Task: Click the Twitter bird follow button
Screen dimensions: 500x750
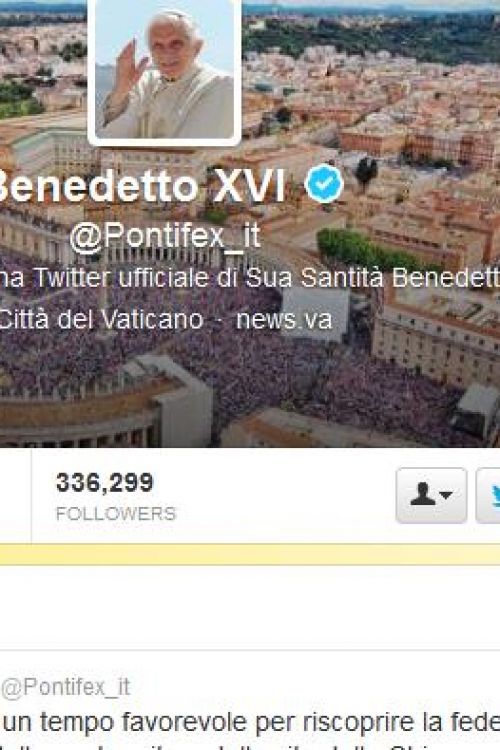Action: click(488, 495)
